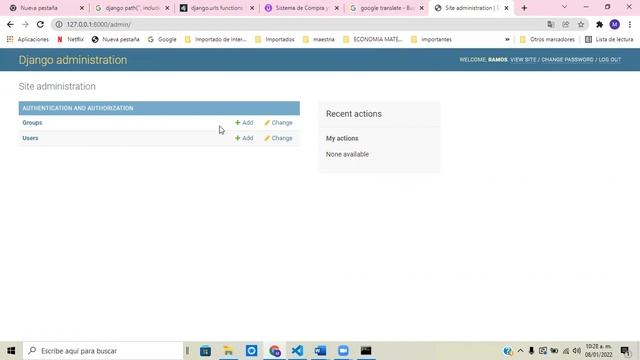The height and width of the screenshot is (360, 640).
Task: Open Microsoft Store from the taskbar
Action: click(x=205, y=351)
